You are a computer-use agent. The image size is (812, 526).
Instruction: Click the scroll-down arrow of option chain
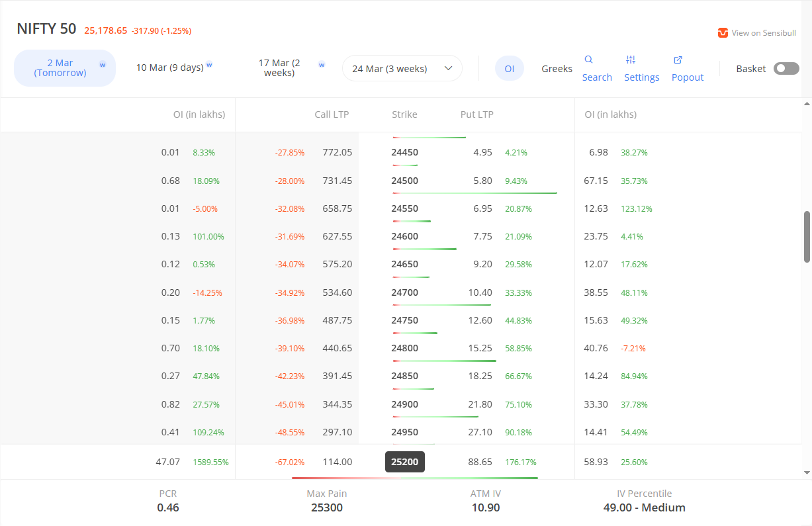807,472
